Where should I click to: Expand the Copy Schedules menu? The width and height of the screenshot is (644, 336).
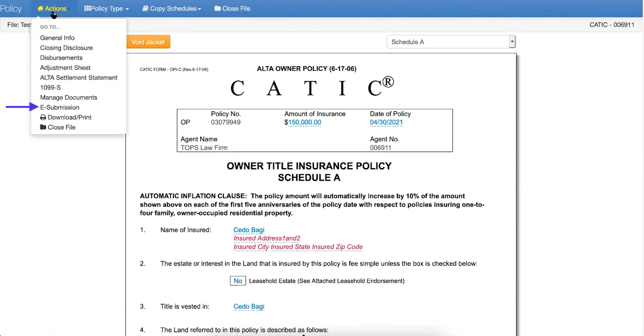click(172, 8)
